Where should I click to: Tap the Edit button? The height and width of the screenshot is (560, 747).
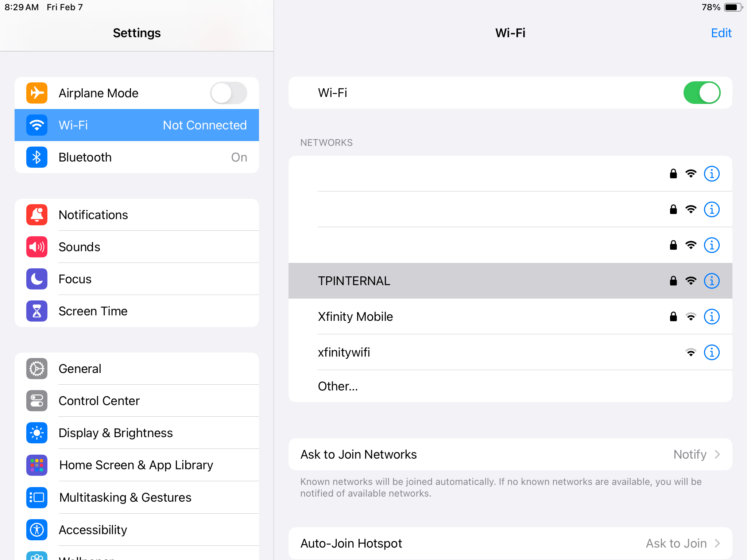click(x=721, y=33)
